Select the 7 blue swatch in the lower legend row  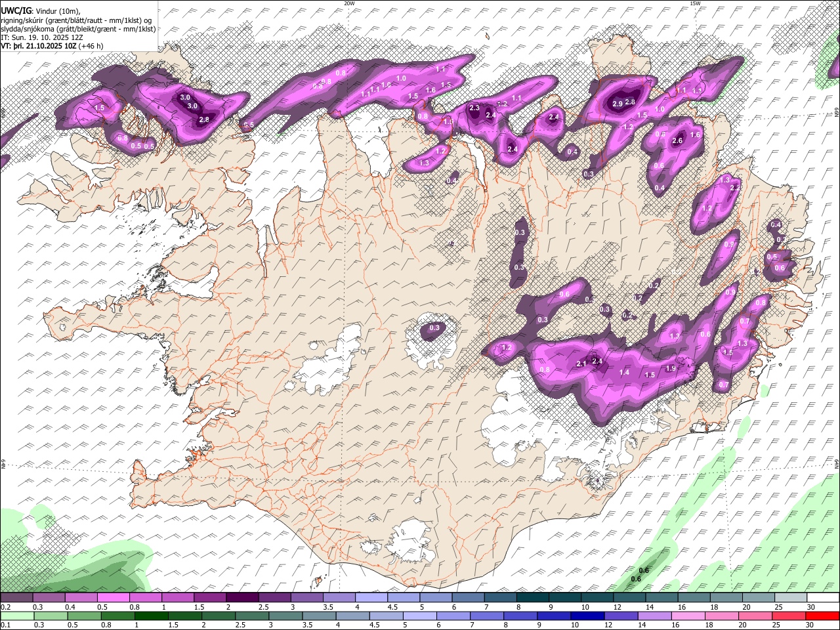486,616
